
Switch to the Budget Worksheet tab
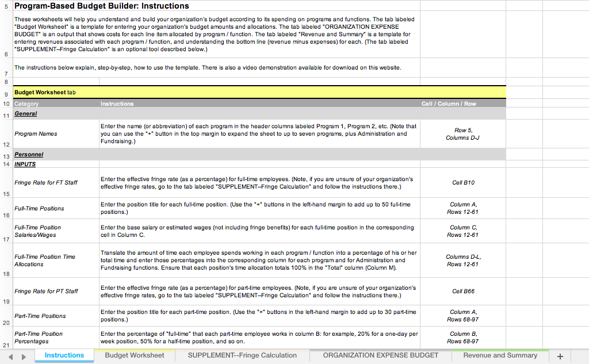point(134,355)
